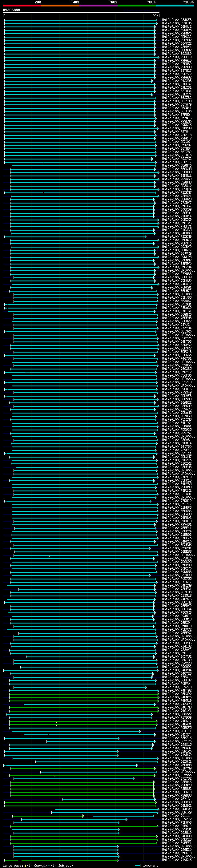Click hit UniRef100_Q7Q9T0

pos(177,477)
